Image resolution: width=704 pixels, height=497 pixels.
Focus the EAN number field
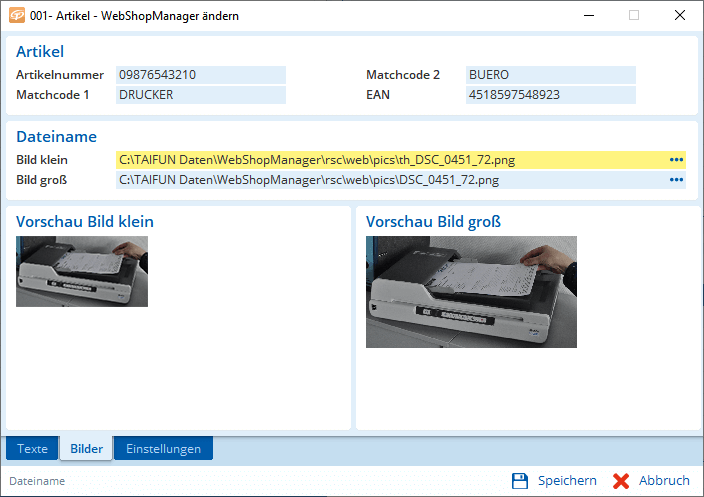tap(550, 95)
